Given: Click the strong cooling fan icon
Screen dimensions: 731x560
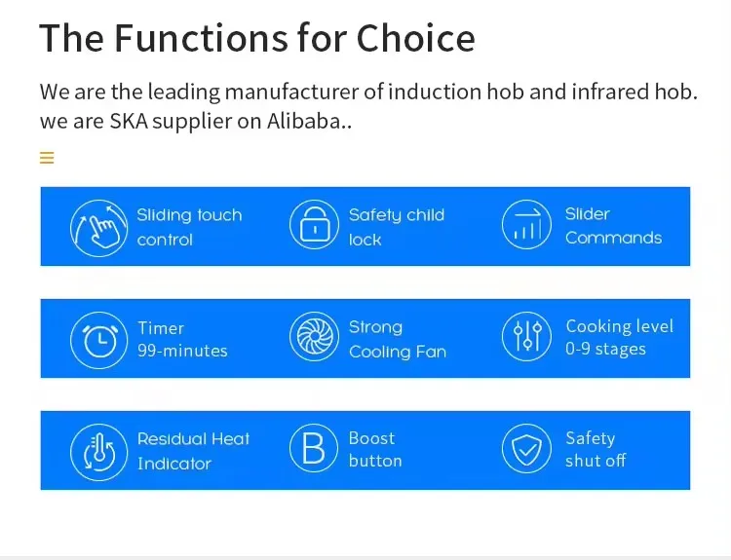Looking at the screenshot, I should [x=314, y=338].
